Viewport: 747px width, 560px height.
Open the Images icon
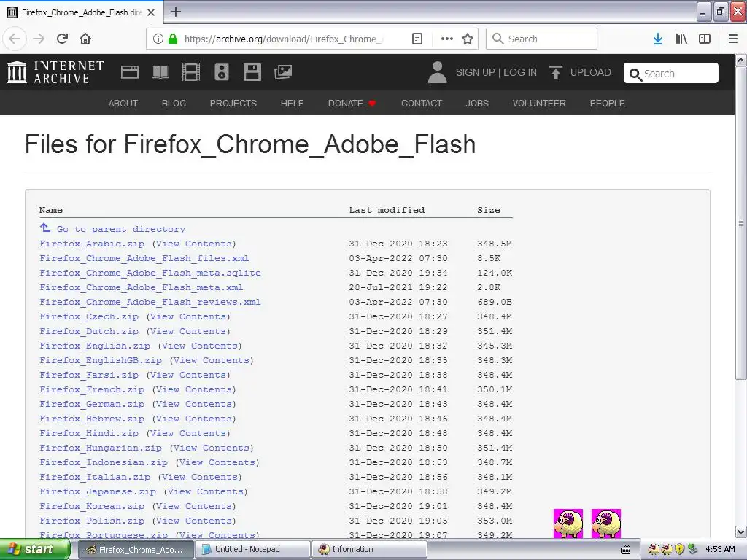(283, 72)
